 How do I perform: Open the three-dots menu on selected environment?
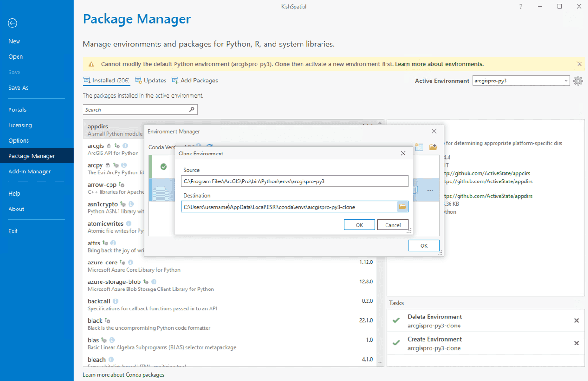click(x=430, y=190)
